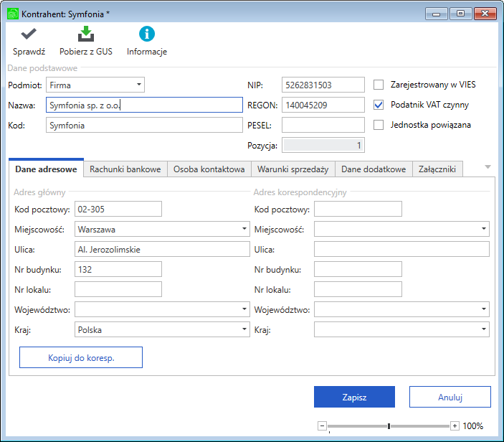The image size is (504, 442).
Task: Switch to the Rachunki bankowe tab
Action: 125,169
